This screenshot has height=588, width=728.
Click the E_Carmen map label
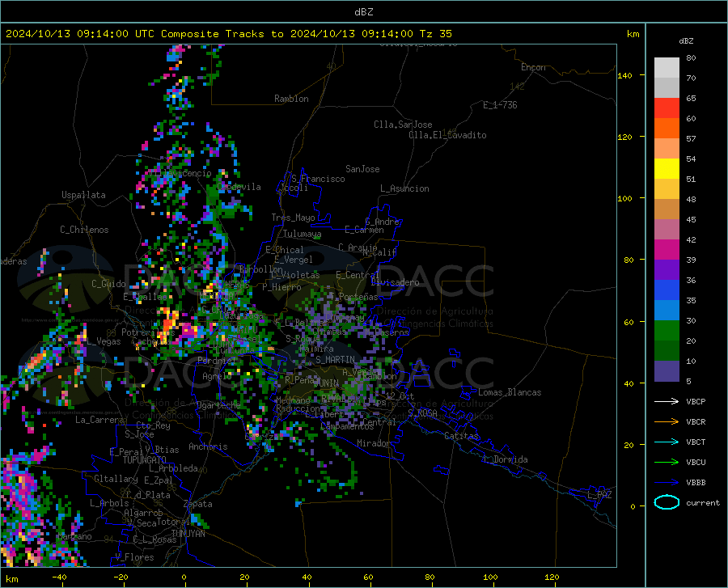(364, 229)
